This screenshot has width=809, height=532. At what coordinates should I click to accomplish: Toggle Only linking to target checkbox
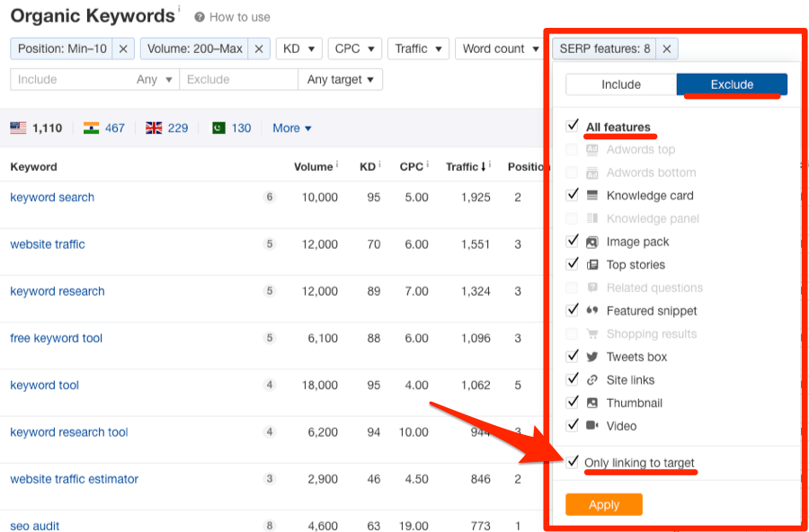click(x=573, y=462)
